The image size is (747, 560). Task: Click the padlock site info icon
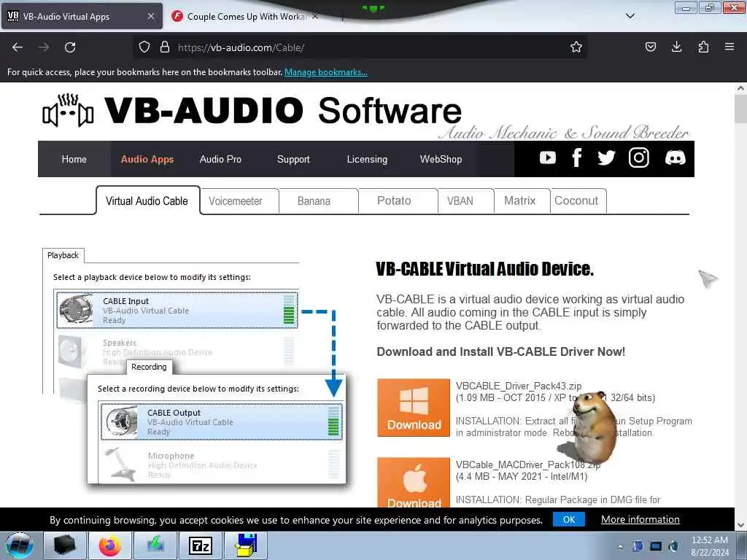[165, 47]
